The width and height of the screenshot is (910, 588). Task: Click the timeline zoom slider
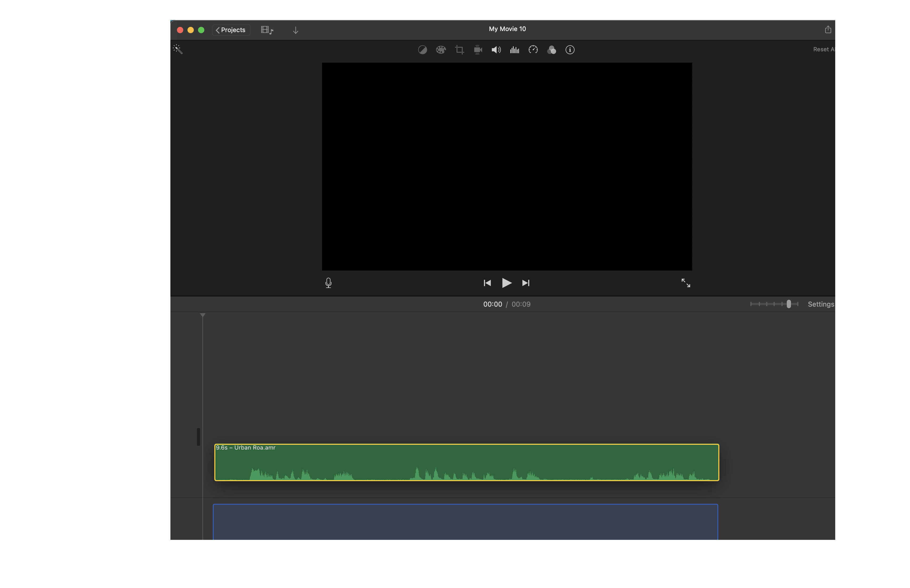[789, 304]
